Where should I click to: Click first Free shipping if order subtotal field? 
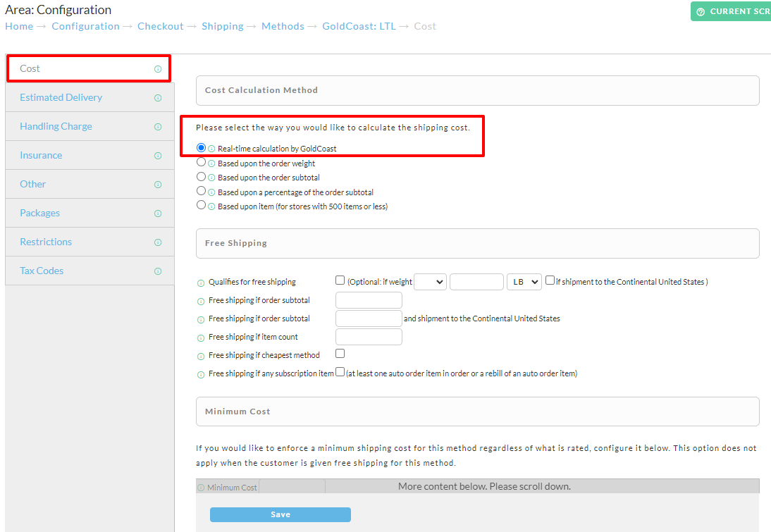coord(369,300)
